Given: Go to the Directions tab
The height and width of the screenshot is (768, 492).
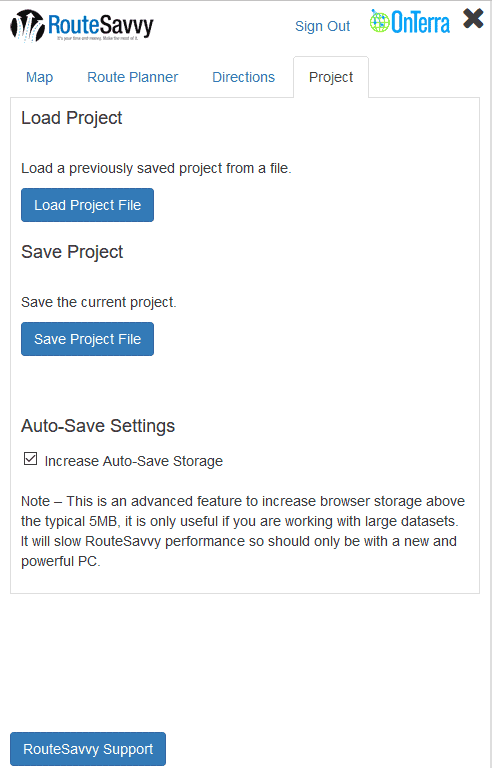Looking at the screenshot, I should (x=244, y=77).
